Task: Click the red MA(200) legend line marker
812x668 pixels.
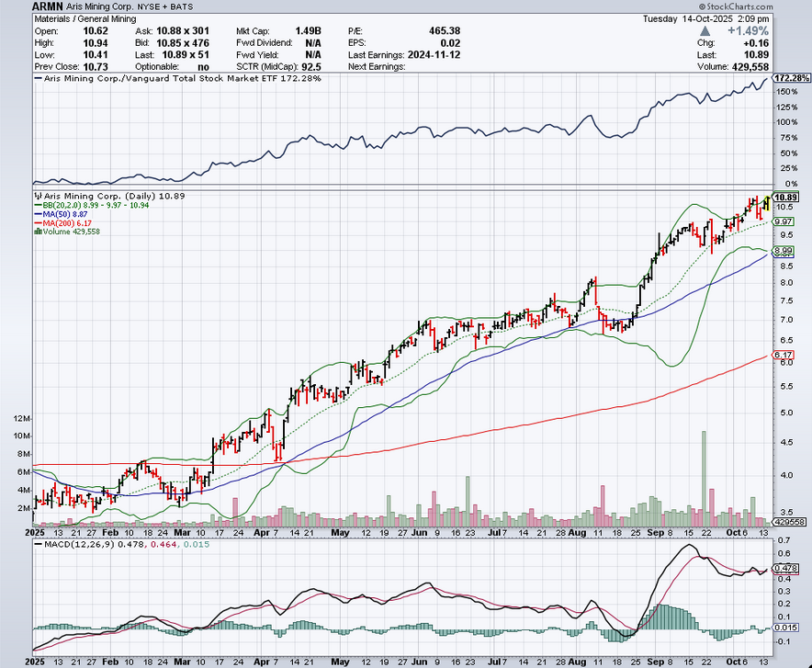Action: 37,222
